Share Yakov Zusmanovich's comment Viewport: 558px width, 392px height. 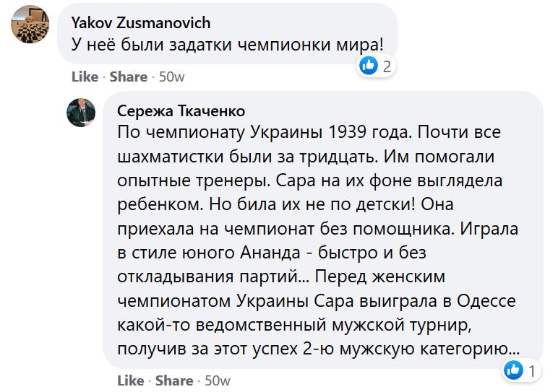click(x=129, y=77)
